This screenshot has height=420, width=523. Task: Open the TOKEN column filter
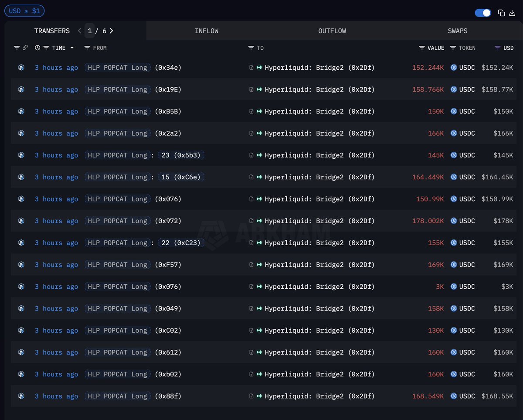click(x=453, y=48)
